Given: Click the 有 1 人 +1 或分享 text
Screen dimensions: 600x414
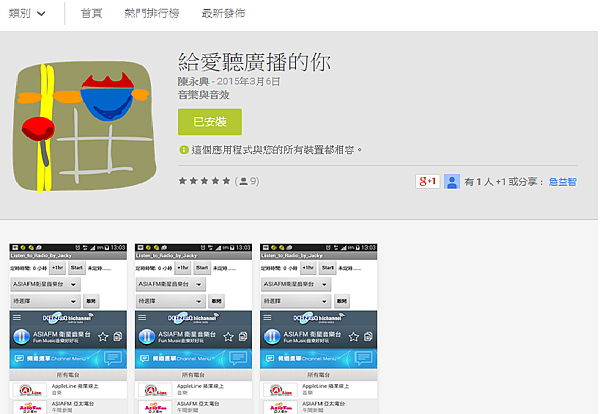Looking at the screenshot, I should pyautogui.click(x=504, y=182).
